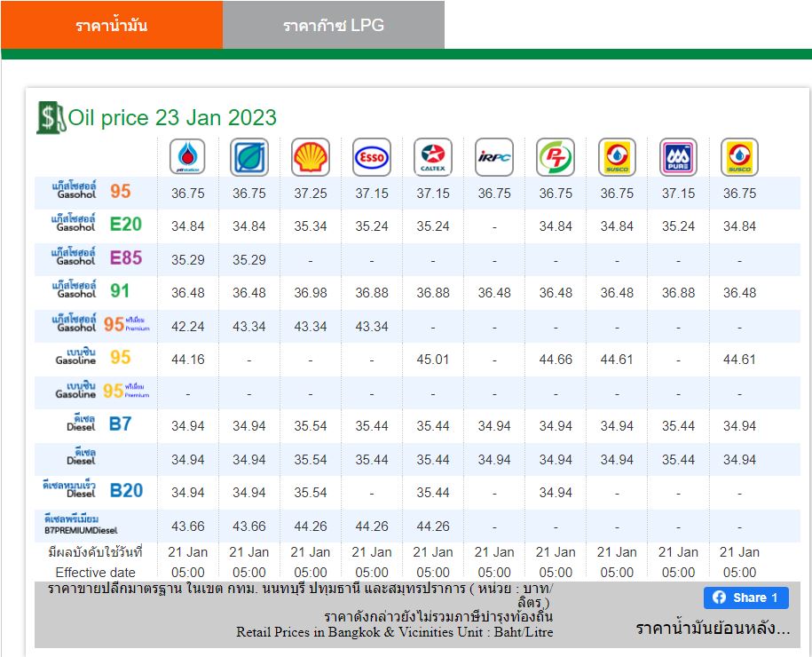
Task: Click PTT Gasoline 95 price 44.16
Action: coord(187,360)
